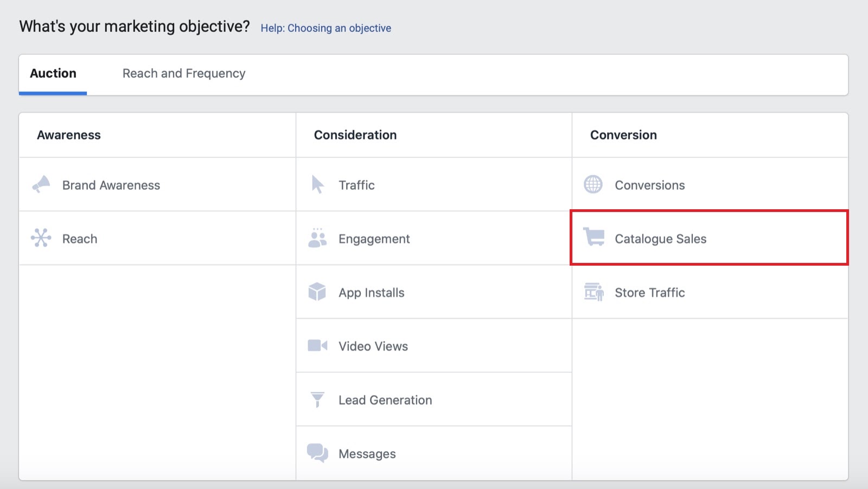The width and height of the screenshot is (868, 489).
Task: Click the Store Traffic storefront icon
Action: pyautogui.click(x=593, y=292)
